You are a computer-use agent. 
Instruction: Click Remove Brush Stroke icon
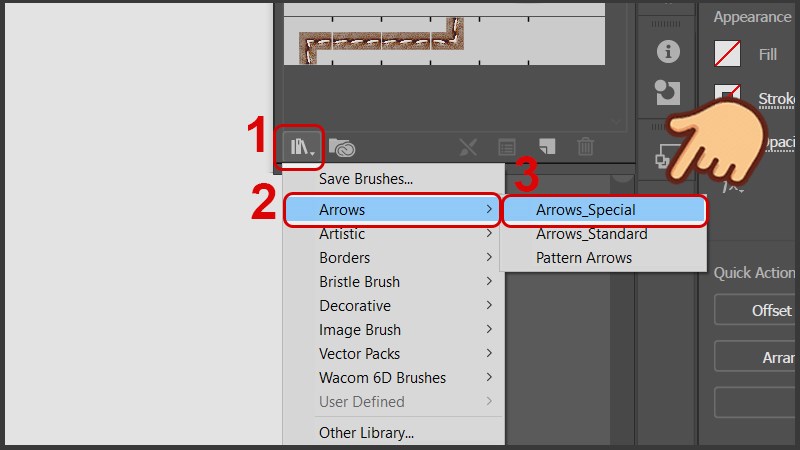point(468,148)
